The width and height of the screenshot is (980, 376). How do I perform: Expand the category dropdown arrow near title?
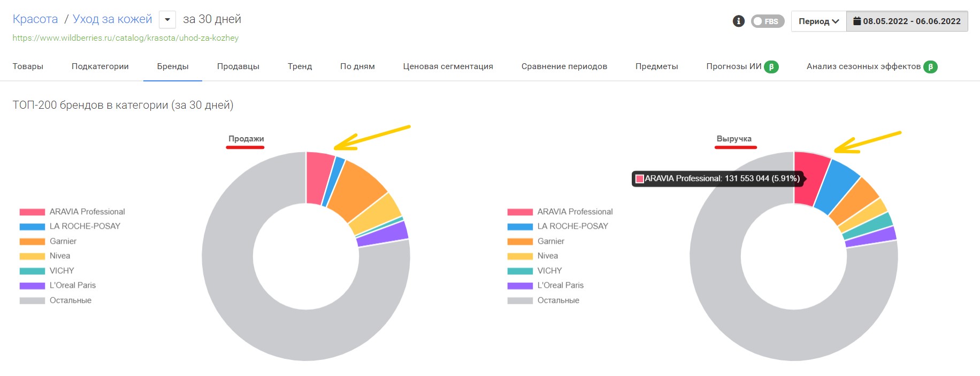pos(167,20)
